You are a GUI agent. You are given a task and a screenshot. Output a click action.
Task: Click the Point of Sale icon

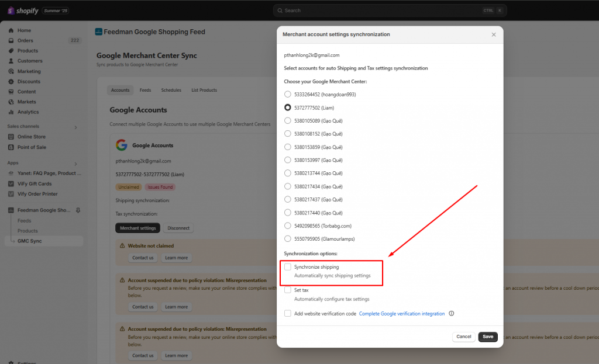click(x=11, y=147)
